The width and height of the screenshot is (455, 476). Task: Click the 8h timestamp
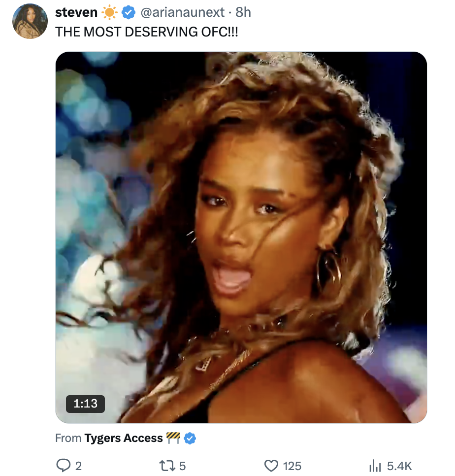[243, 12]
